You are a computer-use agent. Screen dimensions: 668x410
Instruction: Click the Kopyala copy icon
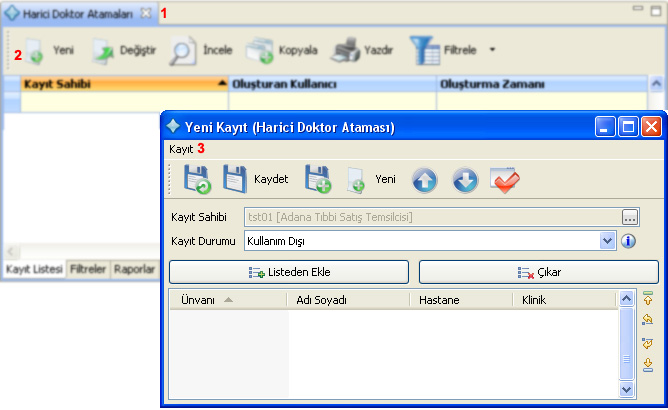pyautogui.click(x=260, y=49)
